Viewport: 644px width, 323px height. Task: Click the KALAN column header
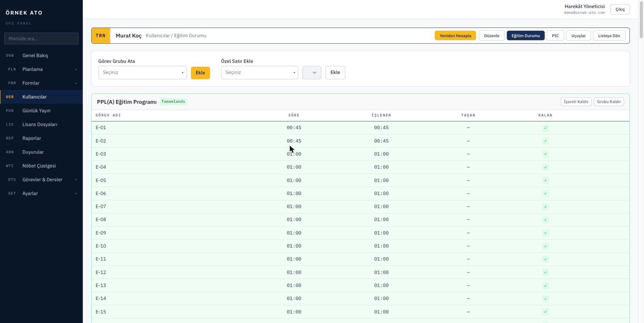tap(545, 115)
